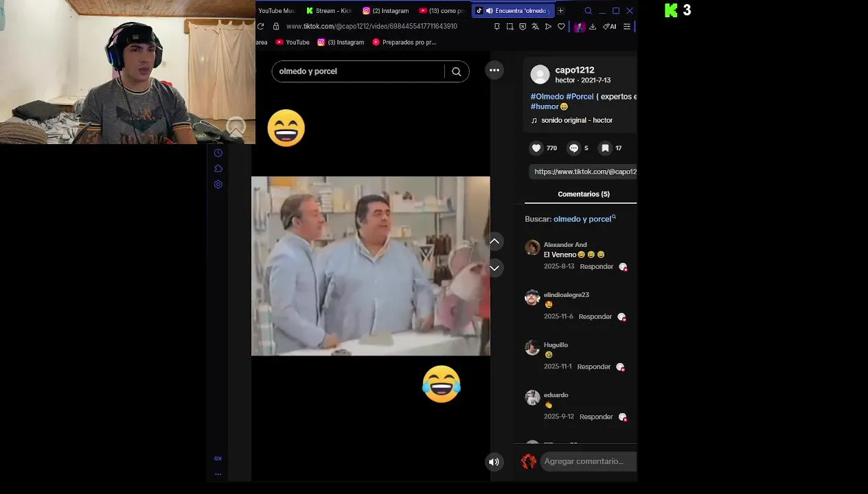Open the translate page icon
This screenshot has width=868, height=494.
point(535,27)
